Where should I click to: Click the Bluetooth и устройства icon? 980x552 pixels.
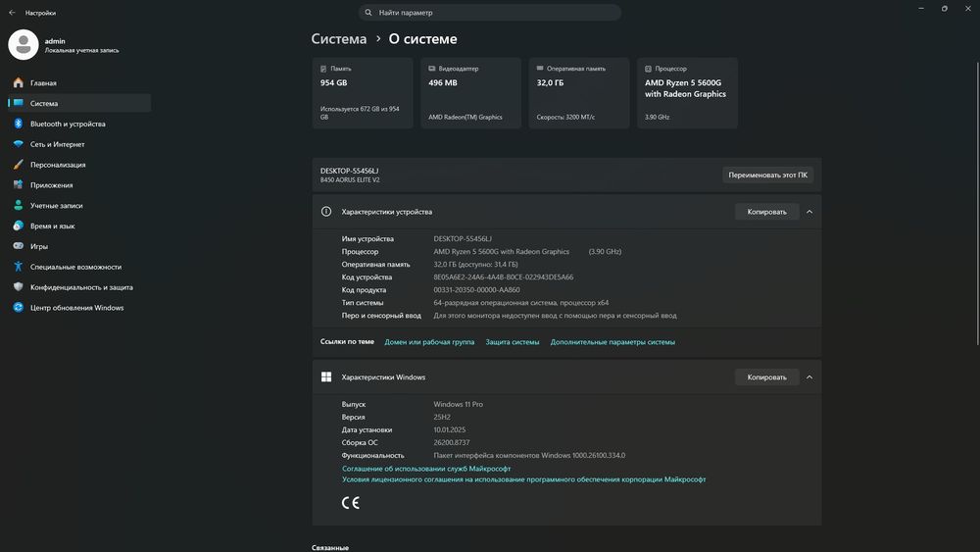click(18, 124)
